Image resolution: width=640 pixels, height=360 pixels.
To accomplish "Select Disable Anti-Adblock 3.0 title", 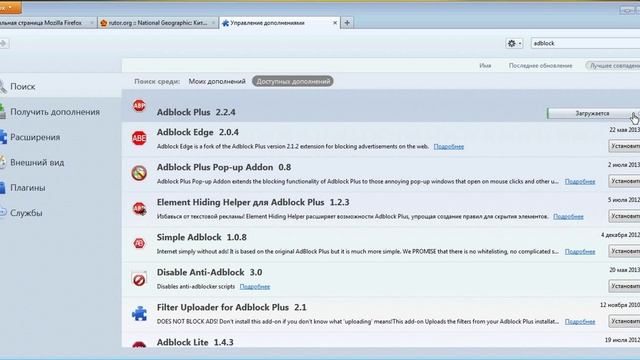I will [209, 272].
